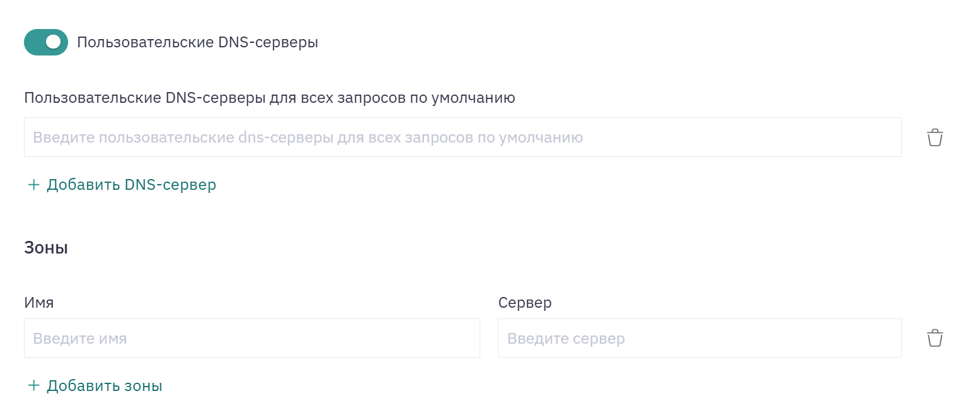Click the Введите пользовательские dns-серверы placeholder text

coord(308,137)
